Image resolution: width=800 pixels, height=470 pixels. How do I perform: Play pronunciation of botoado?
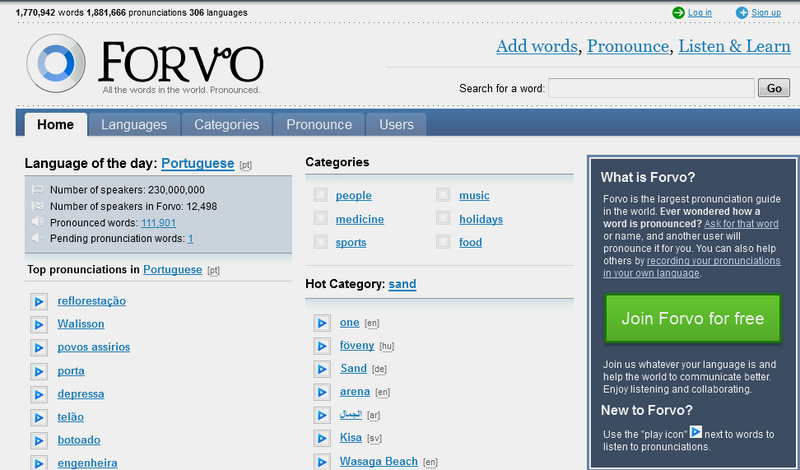point(39,440)
